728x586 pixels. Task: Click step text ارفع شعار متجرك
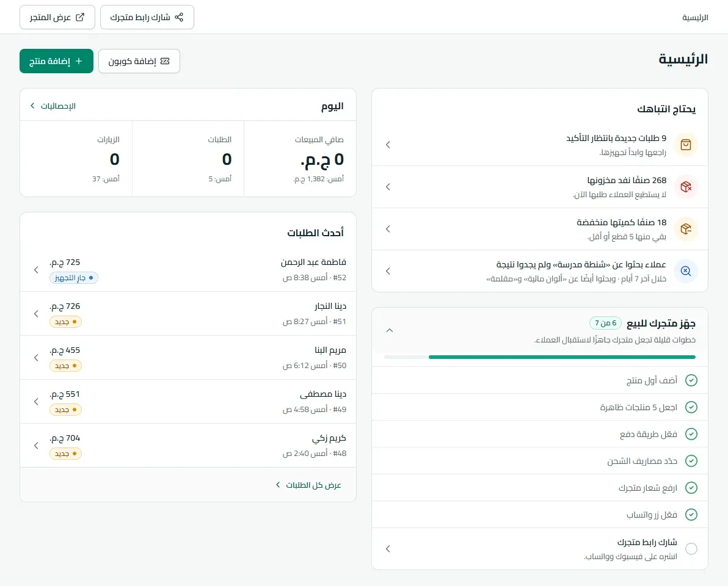coord(647,488)
